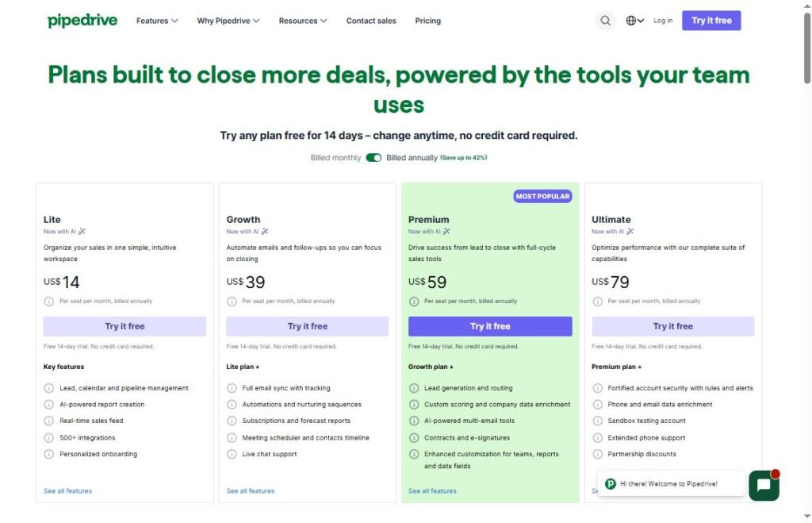Click the info icon beside Ultimate's US$79 price
The width and height of the screenshot is (812, 523).
[597, 301]
